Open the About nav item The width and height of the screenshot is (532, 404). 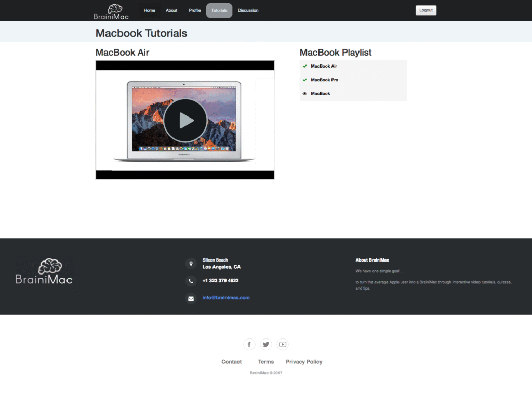[171, 10]
